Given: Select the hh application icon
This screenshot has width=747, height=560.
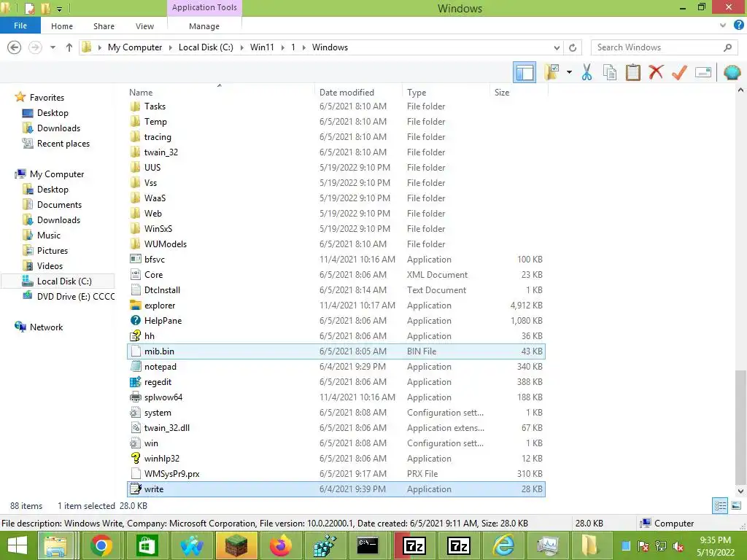Looking at the screenshot, I should click(x=135, y=335).
